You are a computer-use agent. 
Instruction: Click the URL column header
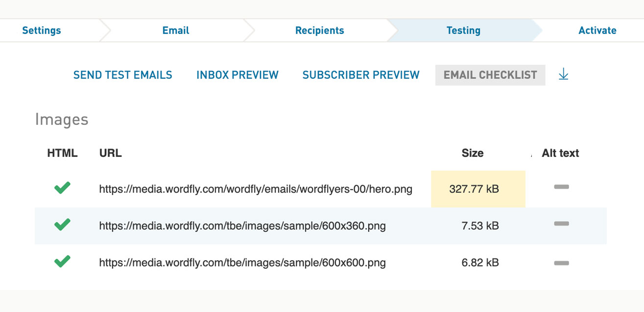pyautogui.click(x=111, y=153)
